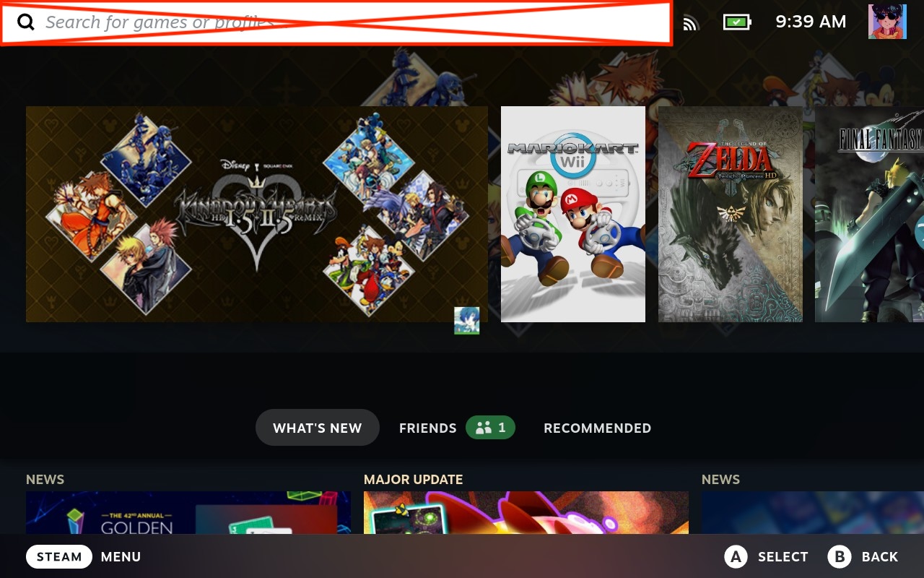Open Zelda Twilight Princess HD cover

point(730,214)
